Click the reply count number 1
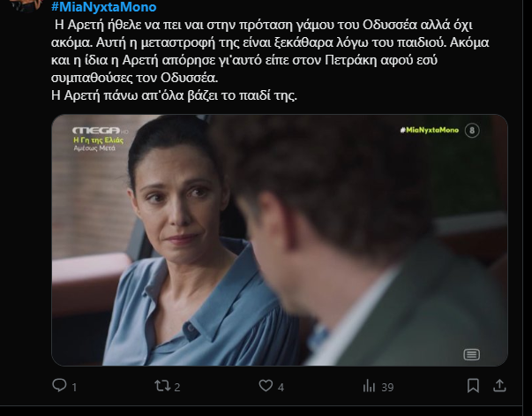 point(74,387)
